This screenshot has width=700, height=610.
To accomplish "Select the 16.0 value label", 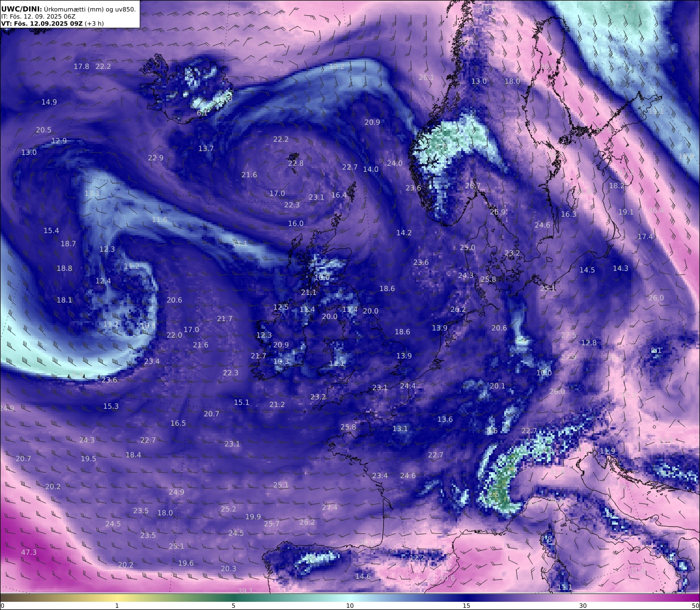I will (296, 224).
